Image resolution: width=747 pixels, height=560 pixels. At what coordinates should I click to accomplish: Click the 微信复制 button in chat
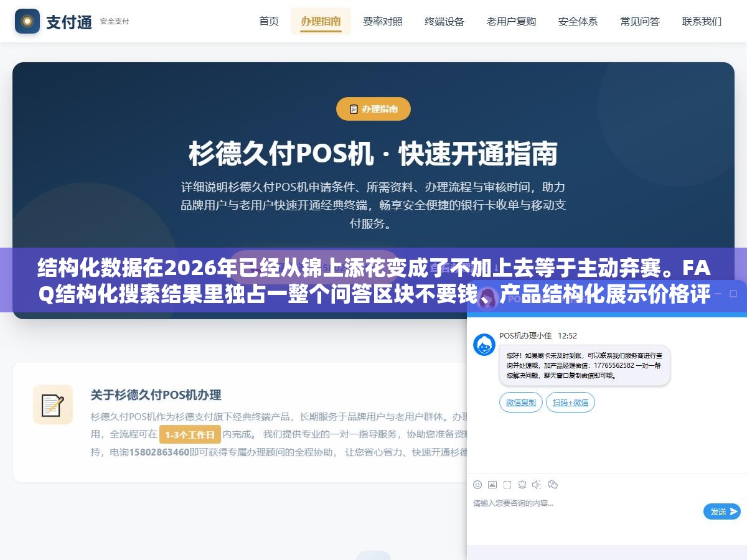coord(521,403)
